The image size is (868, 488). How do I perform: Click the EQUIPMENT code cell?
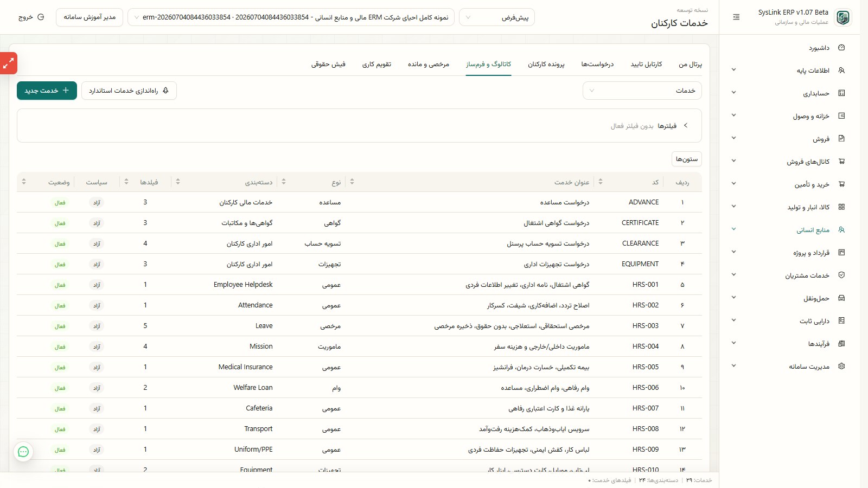pos(640,264)
